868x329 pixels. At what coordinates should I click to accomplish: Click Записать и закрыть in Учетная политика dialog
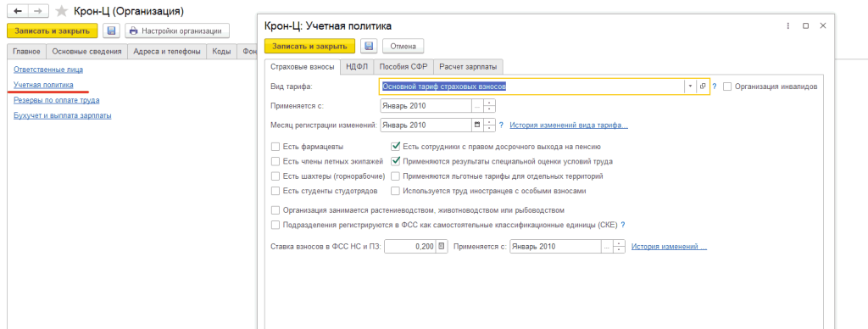[310, 46]
